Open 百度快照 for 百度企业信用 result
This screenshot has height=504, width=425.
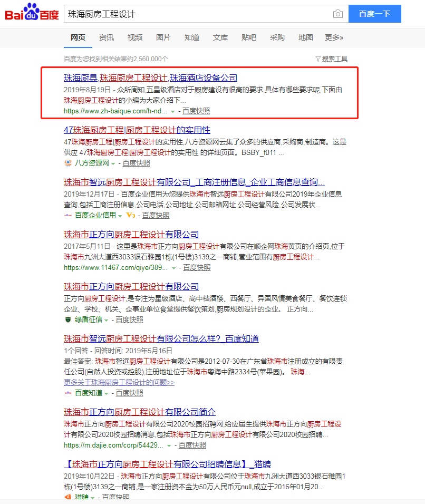pyautogui.click(x=156, y=215)
